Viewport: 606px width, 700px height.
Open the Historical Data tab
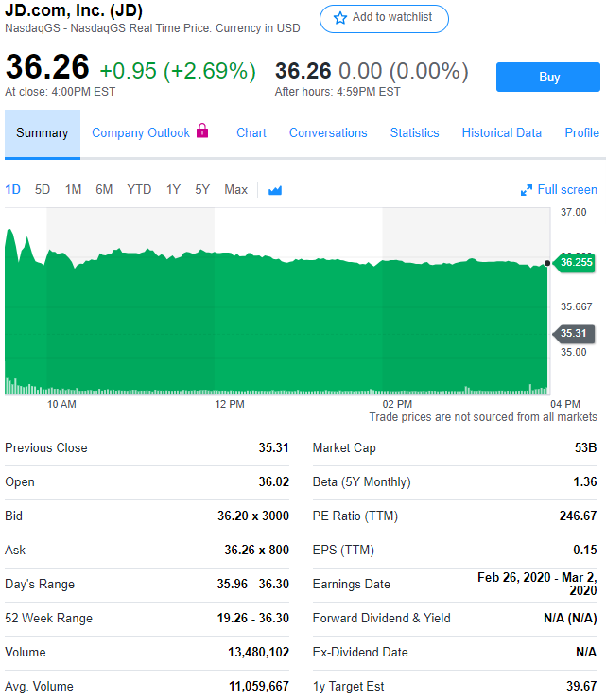coord(501,133)
